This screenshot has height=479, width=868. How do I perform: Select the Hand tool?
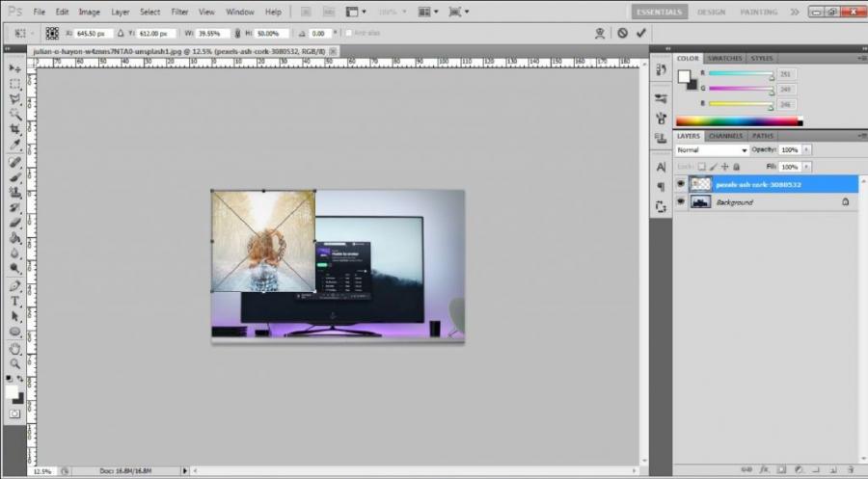coord(14,349)
